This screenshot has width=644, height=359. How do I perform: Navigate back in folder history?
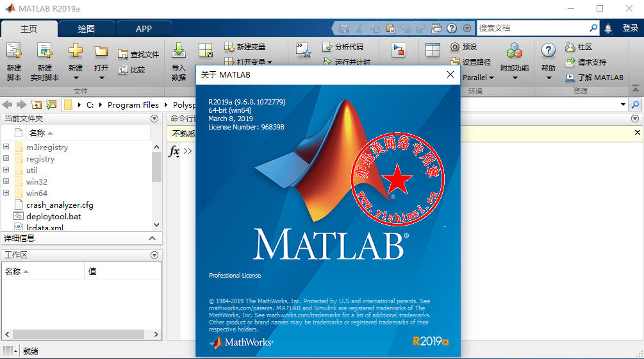click(x=8, y=104)
